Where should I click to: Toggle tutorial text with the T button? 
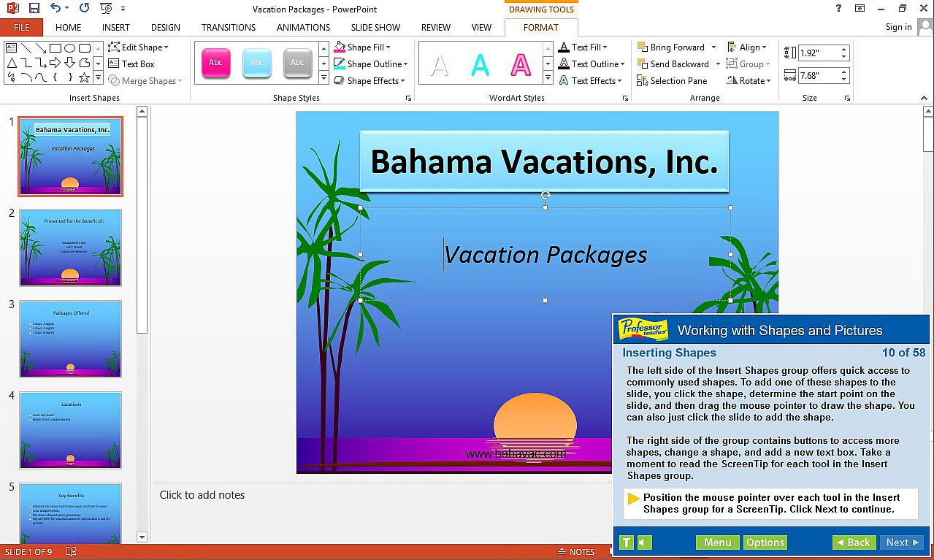click(626, 542)
